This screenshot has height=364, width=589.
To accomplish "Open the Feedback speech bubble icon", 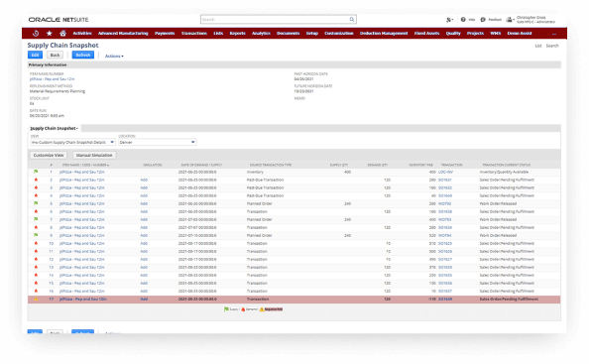I will (x=483, y=19).
